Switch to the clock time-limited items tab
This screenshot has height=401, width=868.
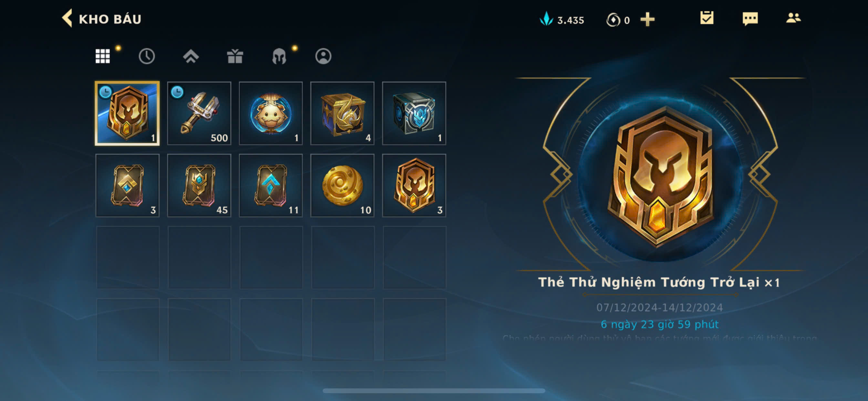point(147,56)
